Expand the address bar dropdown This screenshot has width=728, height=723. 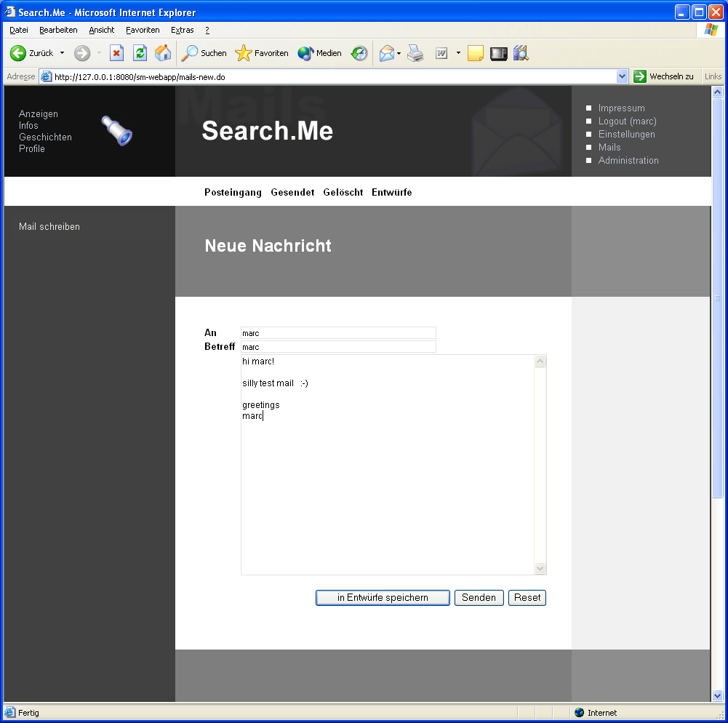(x=622, y=76)
